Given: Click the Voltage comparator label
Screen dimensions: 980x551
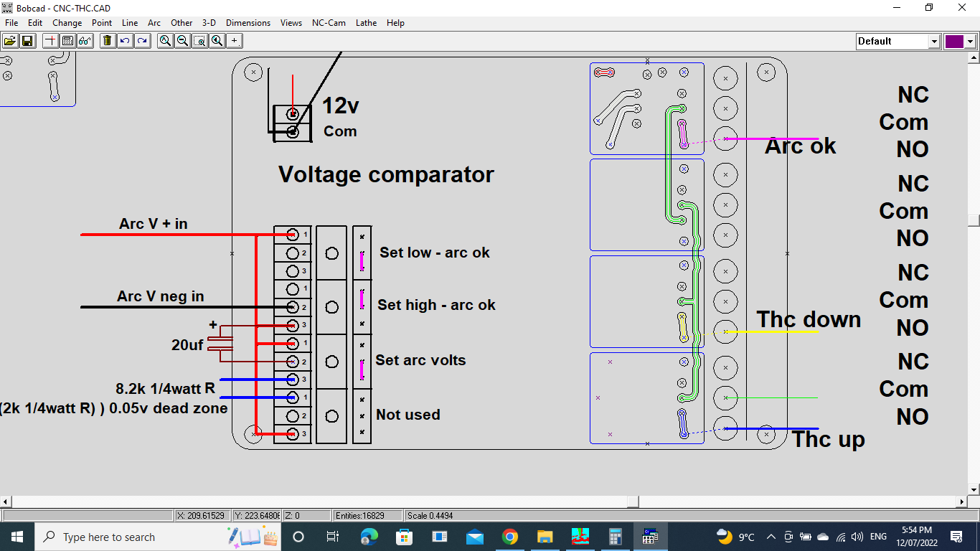Looking at the screenshot, I should tap(386, 174).
